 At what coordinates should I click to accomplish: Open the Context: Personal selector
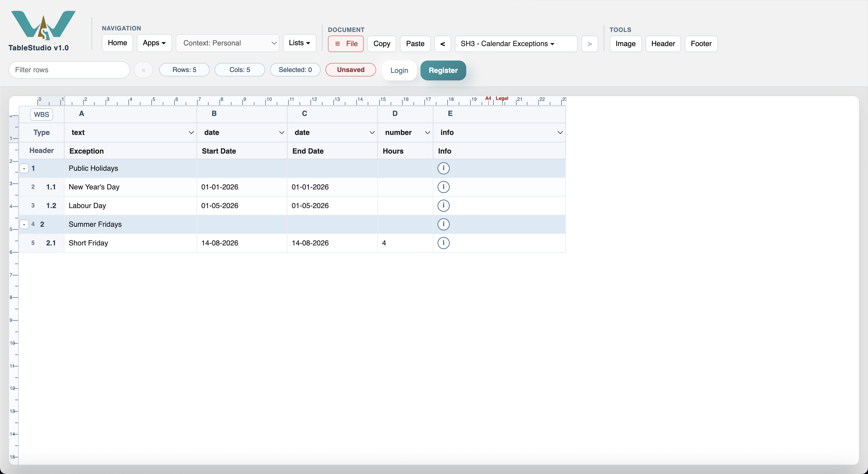(228, 43)
